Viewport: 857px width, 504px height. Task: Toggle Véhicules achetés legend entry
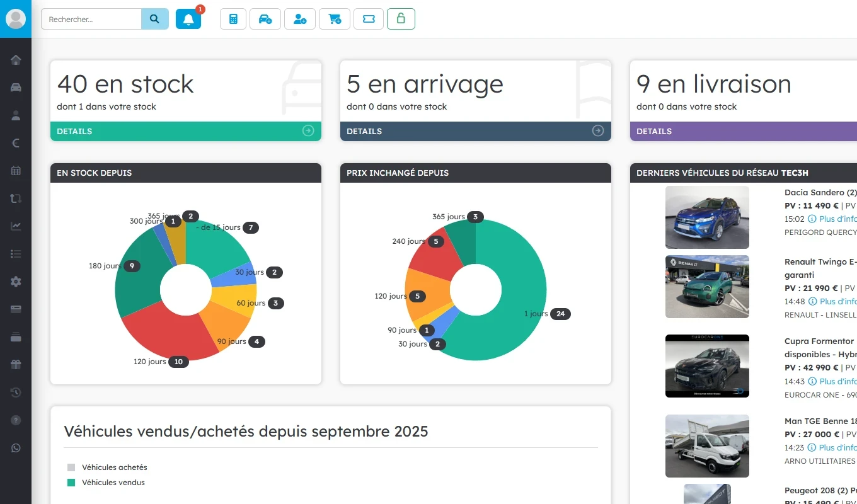click(x=107, y=467)
